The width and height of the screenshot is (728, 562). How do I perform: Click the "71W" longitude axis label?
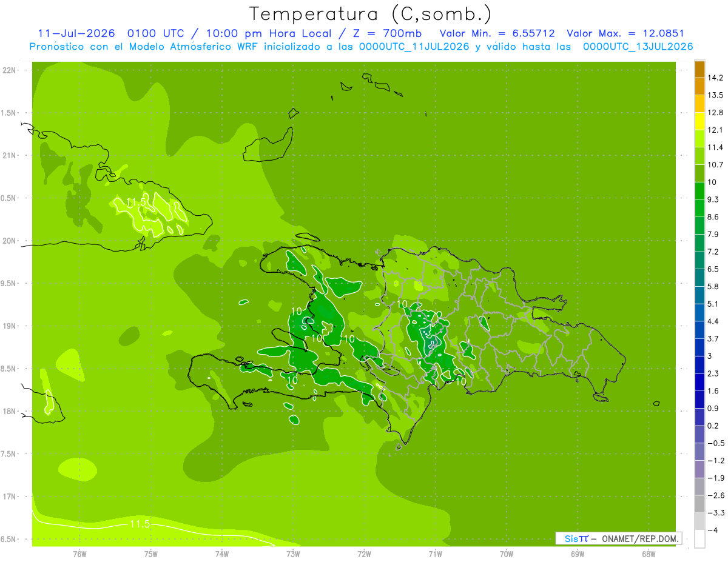click(435, 554)
